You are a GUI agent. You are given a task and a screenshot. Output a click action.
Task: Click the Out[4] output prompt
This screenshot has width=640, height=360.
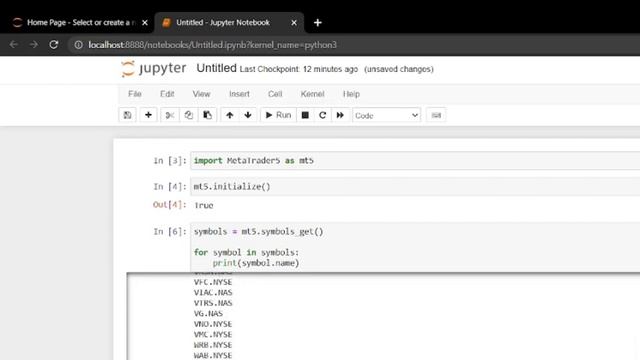(x=170, y=204)
